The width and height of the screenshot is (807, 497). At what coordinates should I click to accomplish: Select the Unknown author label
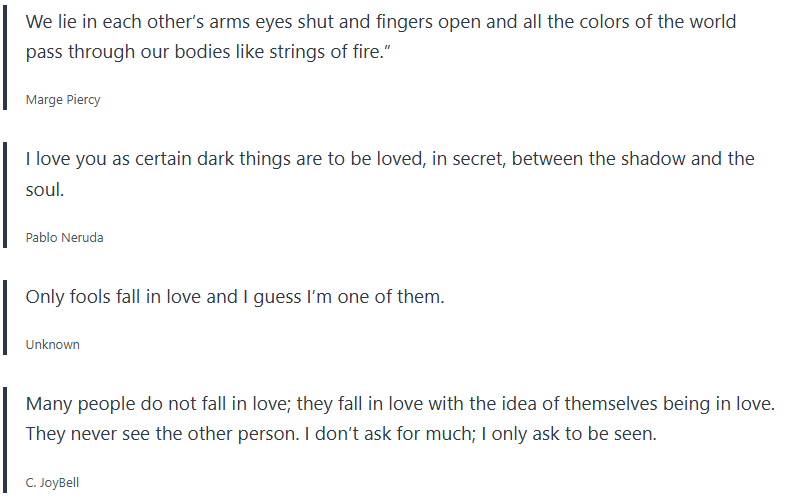(52, 345)
